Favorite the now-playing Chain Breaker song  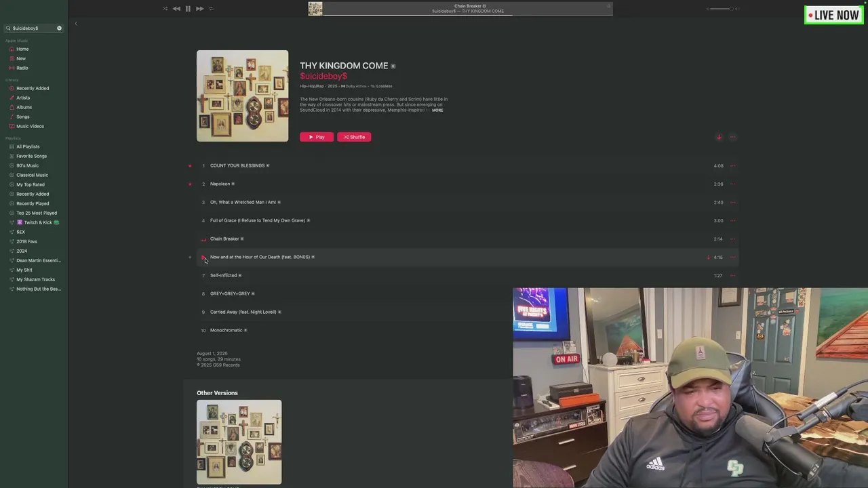coord(608,6)
